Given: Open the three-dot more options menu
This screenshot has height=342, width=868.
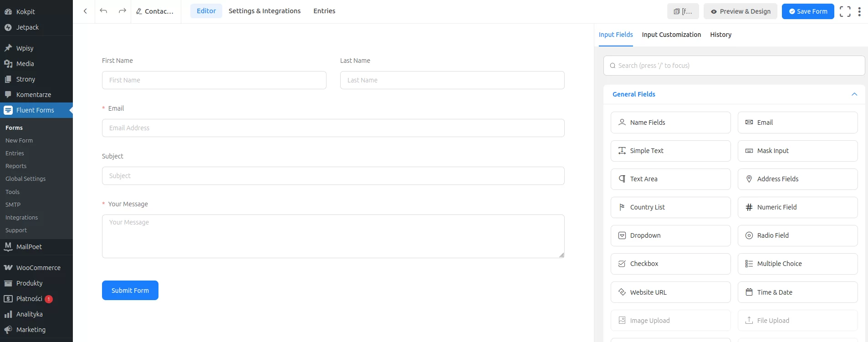Looking at the screenshot, I should [859, 11].
